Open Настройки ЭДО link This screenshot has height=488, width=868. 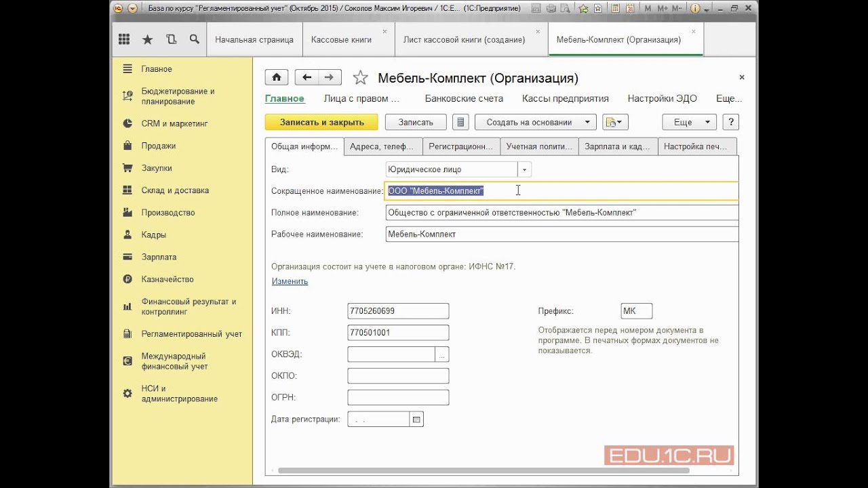tap(663, 98)
